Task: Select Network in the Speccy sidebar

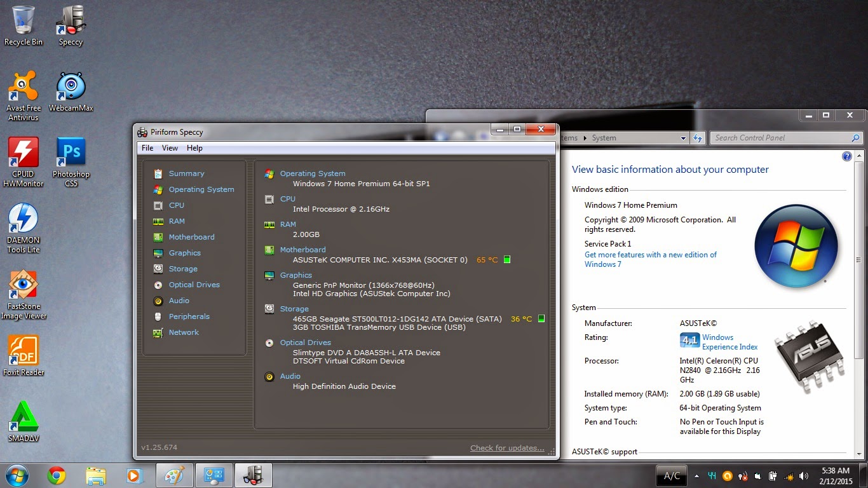Action: (x=184, y=332)
